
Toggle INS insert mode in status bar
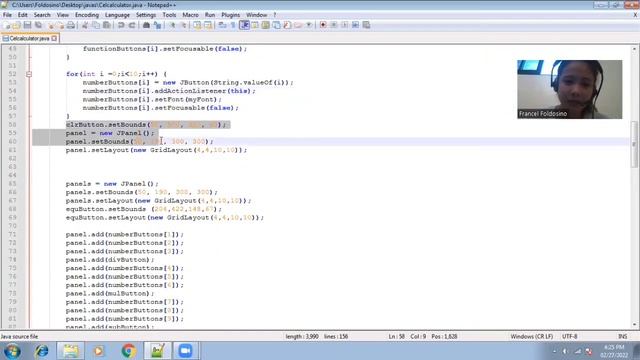tap(622, 337)
